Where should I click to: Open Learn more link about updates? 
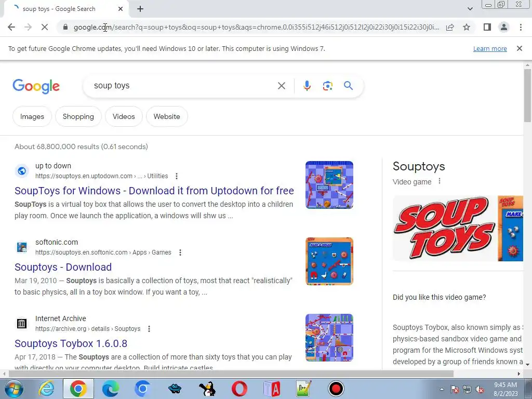click(x=490, y=48)
